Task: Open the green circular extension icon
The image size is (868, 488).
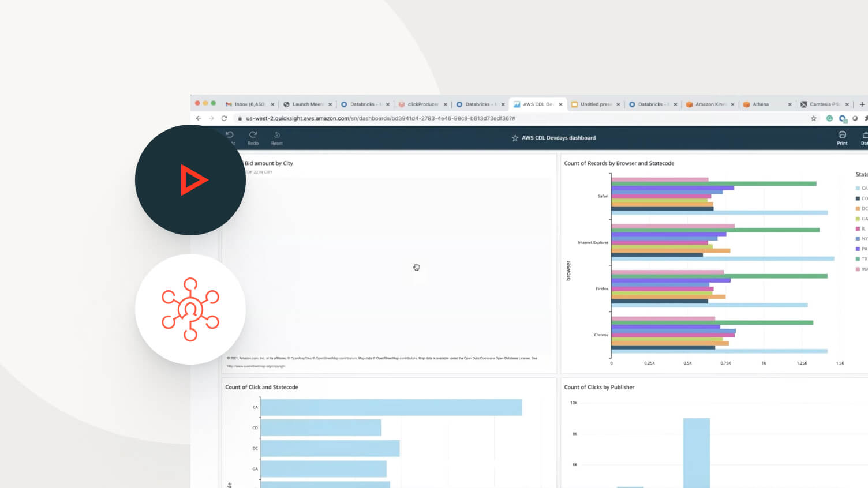Action: point(829,118)
